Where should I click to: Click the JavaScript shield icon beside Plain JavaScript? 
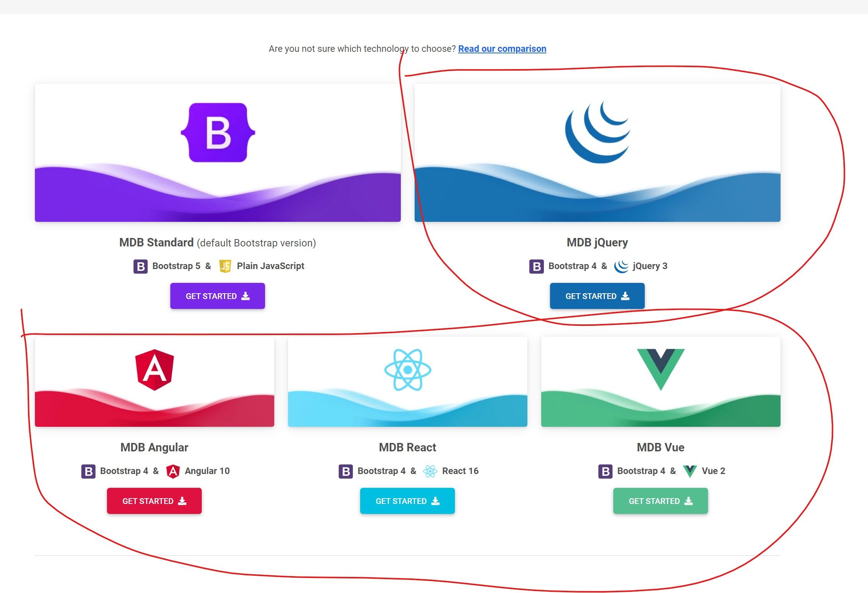225,266
